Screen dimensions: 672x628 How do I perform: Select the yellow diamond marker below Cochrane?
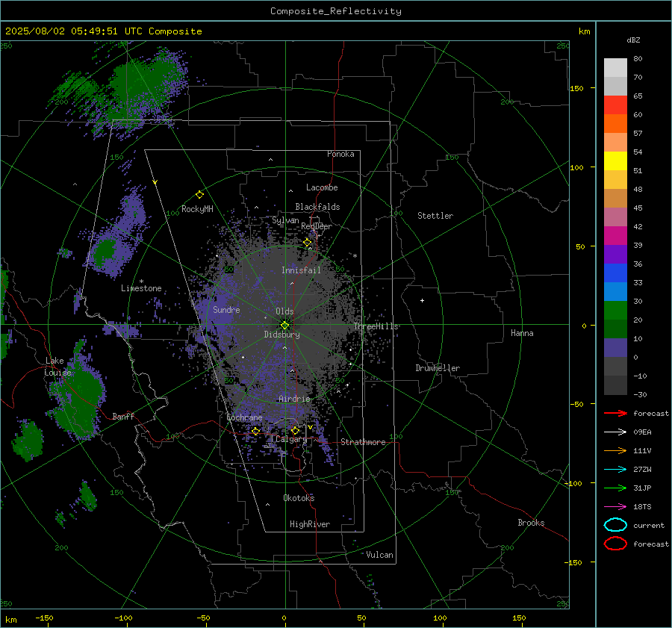pos(256,431)
